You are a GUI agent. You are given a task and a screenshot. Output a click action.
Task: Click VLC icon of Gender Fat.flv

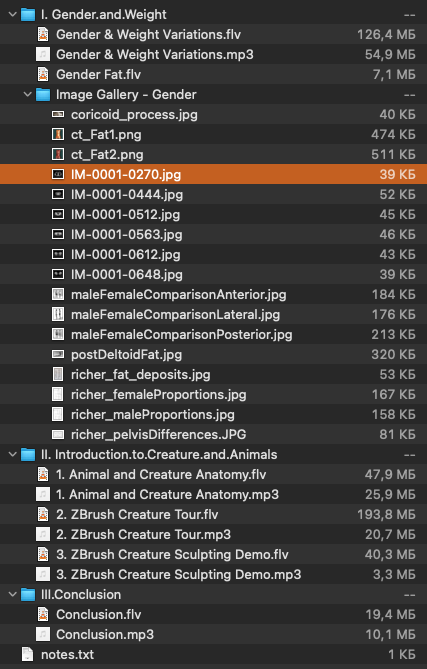pos(43,74)
